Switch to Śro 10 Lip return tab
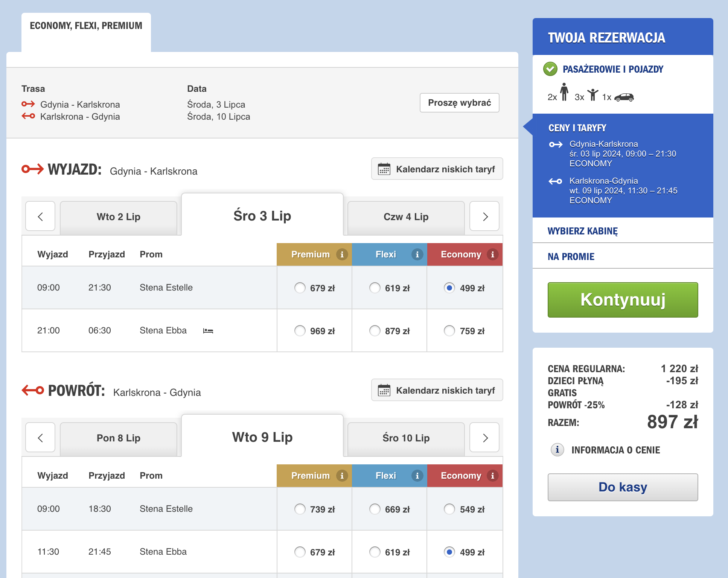The image size is (728, 578). 406,439
